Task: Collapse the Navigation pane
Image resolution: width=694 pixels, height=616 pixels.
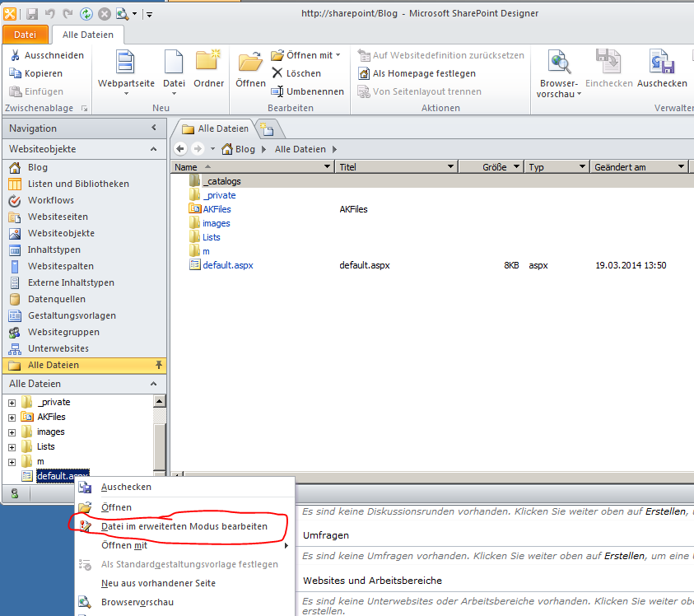Action: click(154, 128)
